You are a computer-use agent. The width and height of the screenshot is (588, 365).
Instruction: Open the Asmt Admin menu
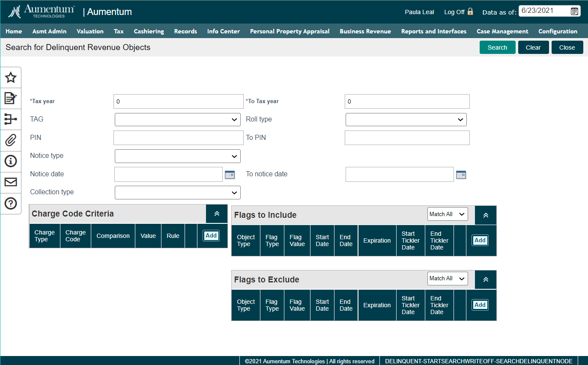[x=49, y=31]
